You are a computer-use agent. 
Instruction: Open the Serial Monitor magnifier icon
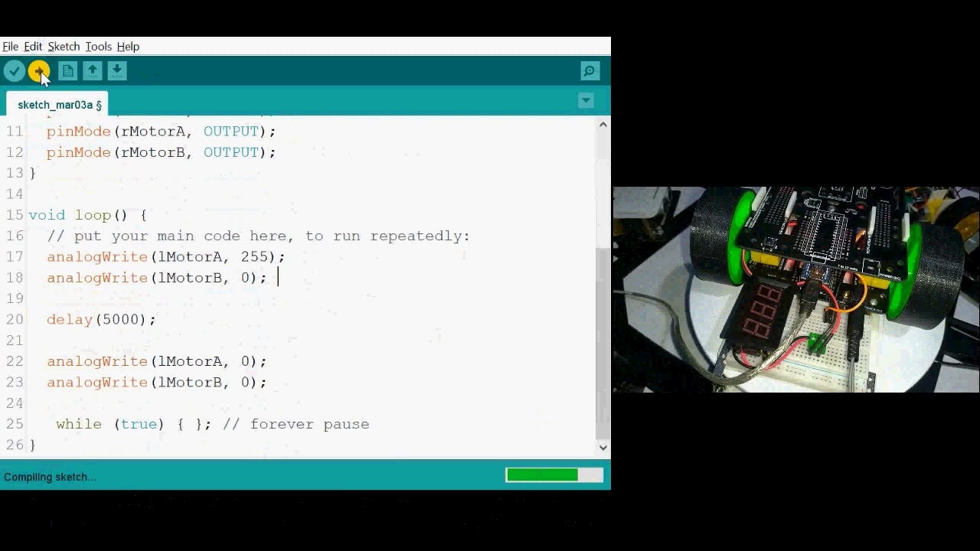click(590, 71)
